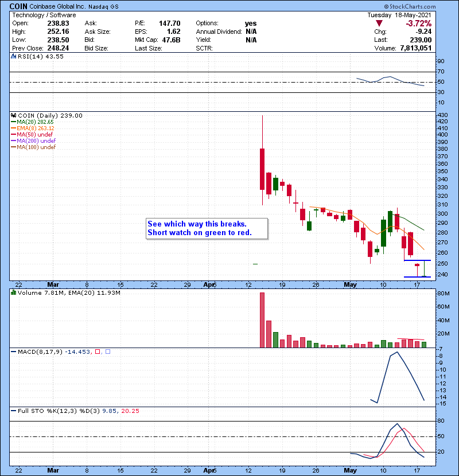The height and width of the screenshot is (476, 459).
Task: Click the Open value 238.83
Action: click(58, 24)
